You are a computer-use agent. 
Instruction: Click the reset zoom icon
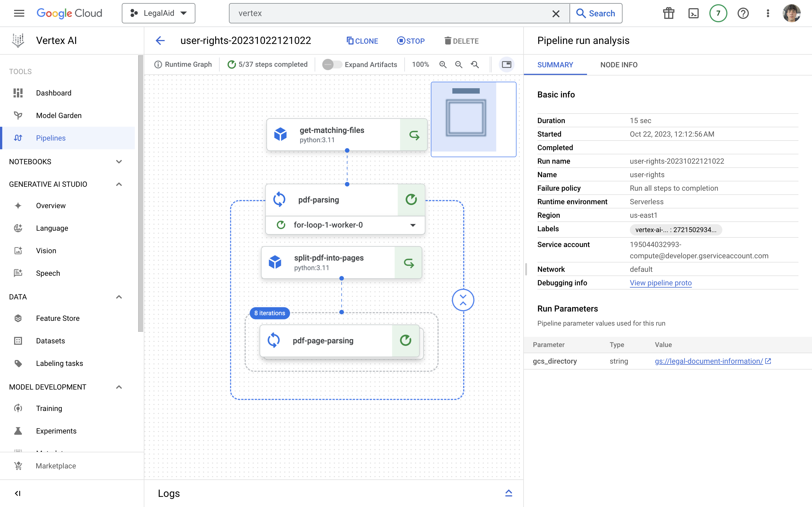coord(475,65)
